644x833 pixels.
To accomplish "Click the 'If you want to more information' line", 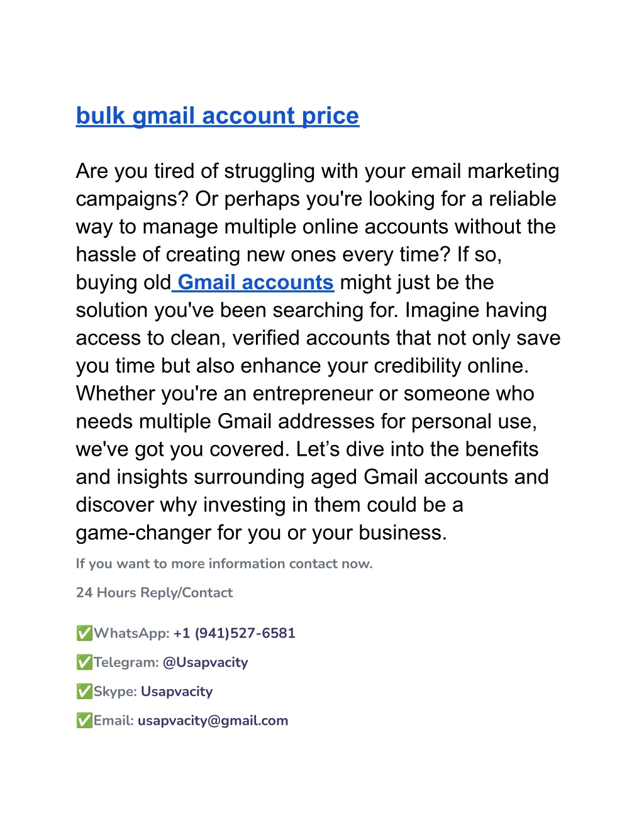I will (225, 563).
